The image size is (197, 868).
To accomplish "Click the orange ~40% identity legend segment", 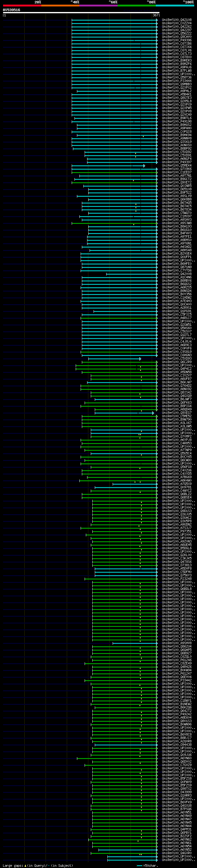I will [x=60, y=6].
